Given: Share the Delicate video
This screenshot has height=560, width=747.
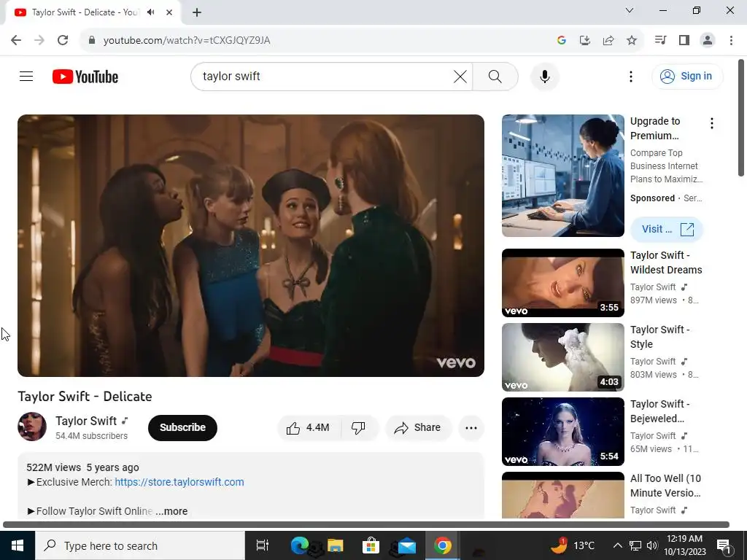Looking at the screenshot, I should (418, 427).
